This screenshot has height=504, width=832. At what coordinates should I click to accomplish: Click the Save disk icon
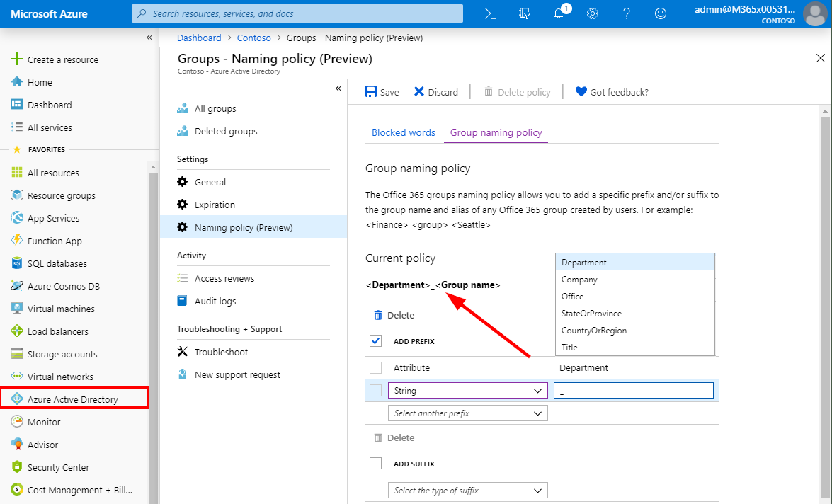point(371,92)
